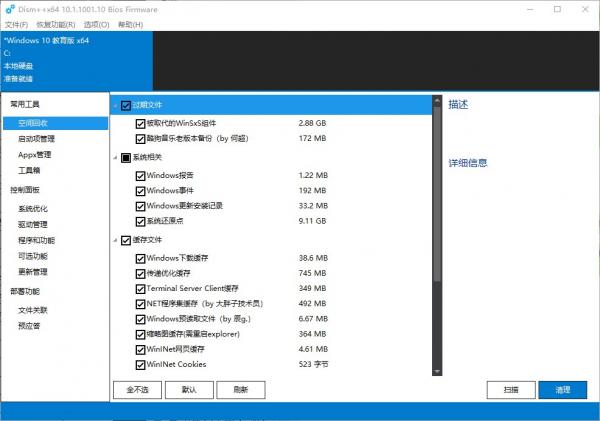
Task: Uncheck the Windows事件 checkbox
Action: click(x=140, y=191)
